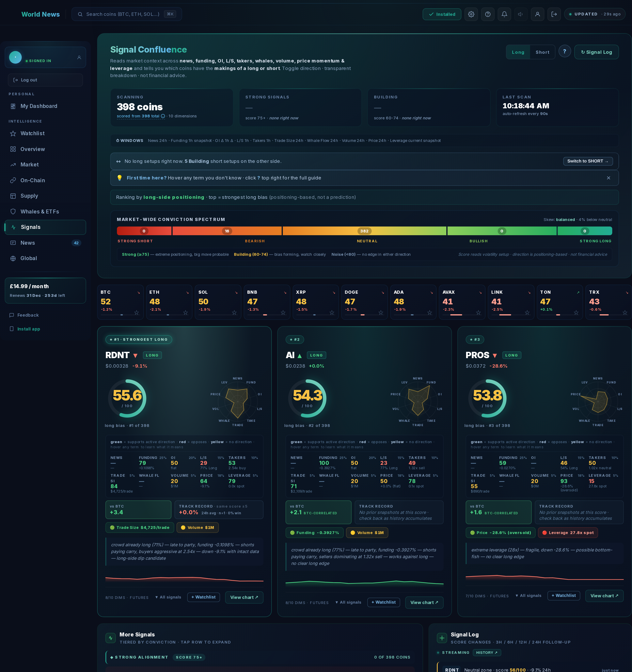This screenshot has height=672, width=632.
Task: Expand All signals on PROS card
Action: 528,596
